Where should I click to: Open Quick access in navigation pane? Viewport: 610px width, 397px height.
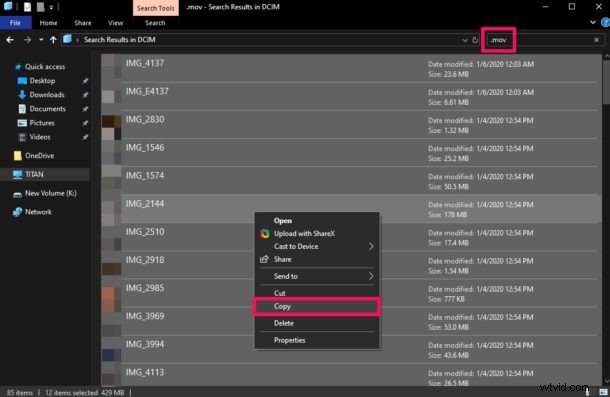coord(45,67)
